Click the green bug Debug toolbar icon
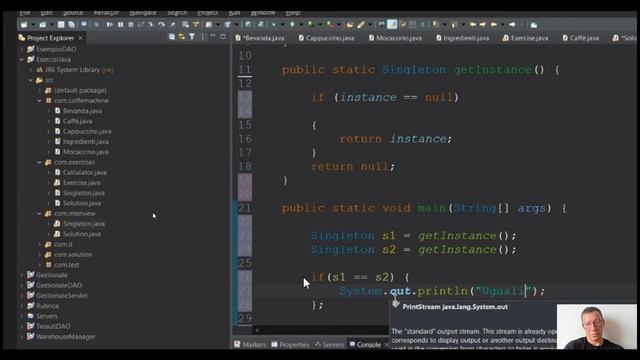 pos(273,25)
